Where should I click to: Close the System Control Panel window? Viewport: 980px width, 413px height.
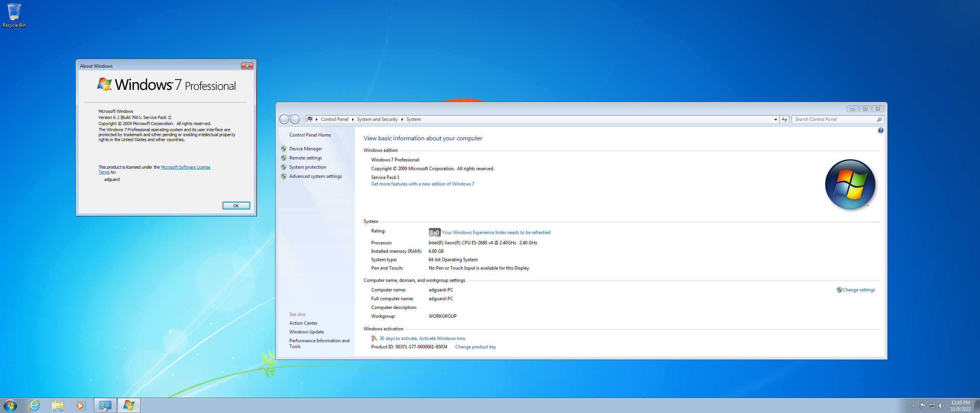[878, 109]
